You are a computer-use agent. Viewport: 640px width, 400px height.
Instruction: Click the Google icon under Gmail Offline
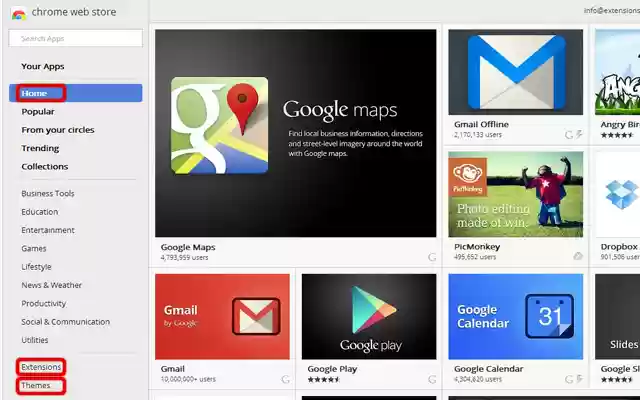click(x=569, y=135)
